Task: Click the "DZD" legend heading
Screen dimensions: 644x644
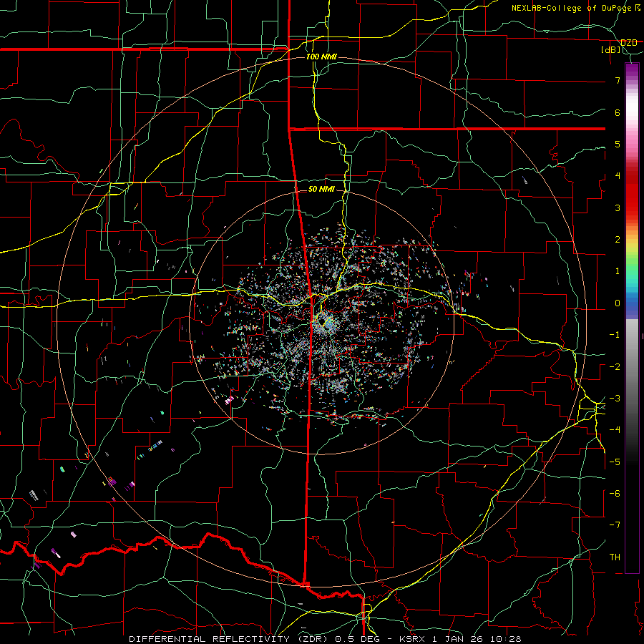Action: pyautogui.click(x=629, y=43)
